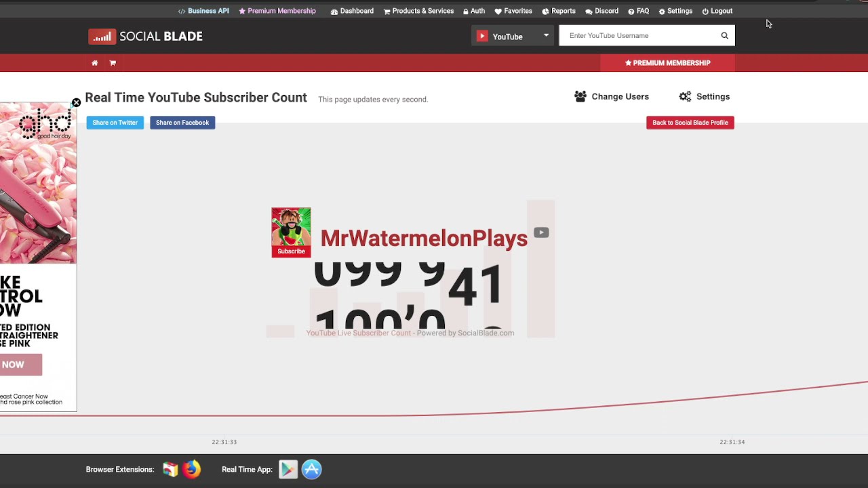Click the search magnifier icon
868x488 pixels.
pos(724,35)
